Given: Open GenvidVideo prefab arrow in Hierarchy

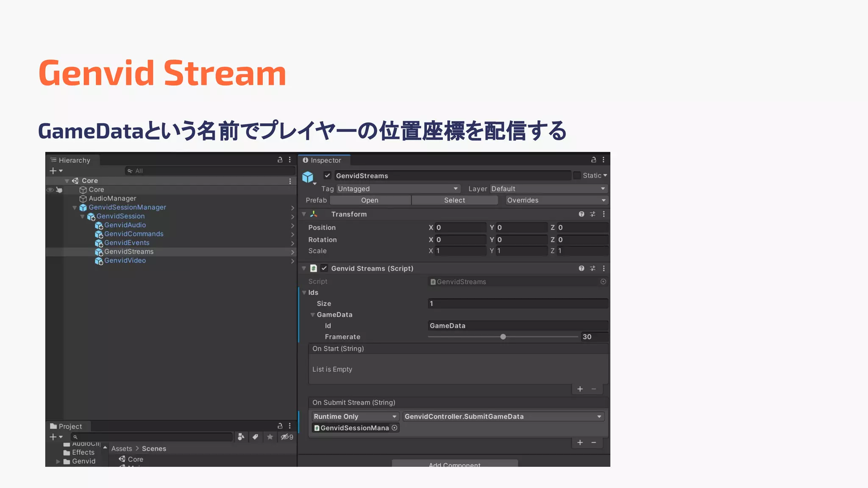Looking at the screenshot, I should tap(292, 261).
